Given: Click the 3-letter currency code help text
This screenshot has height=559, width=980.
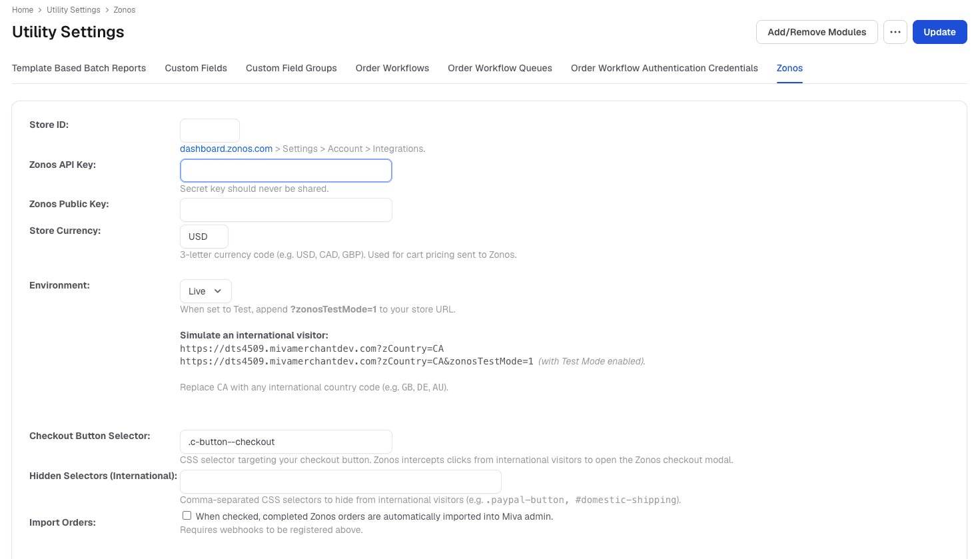Looking at the screenshot, I should point(348,255).
